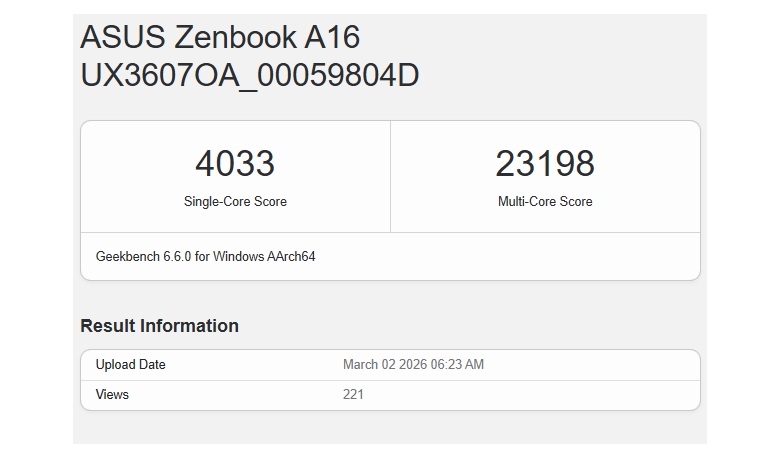Screen dimensions: 777x466
Task: Click the Upload Date row label
Action: (130, 365)
